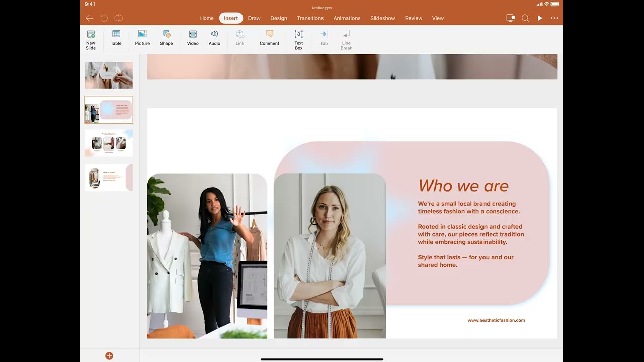Open presenter display options icon
Image resolution: width=644 pixels, height=362 pixels.
pyautogui.click(x=511, y=18)
